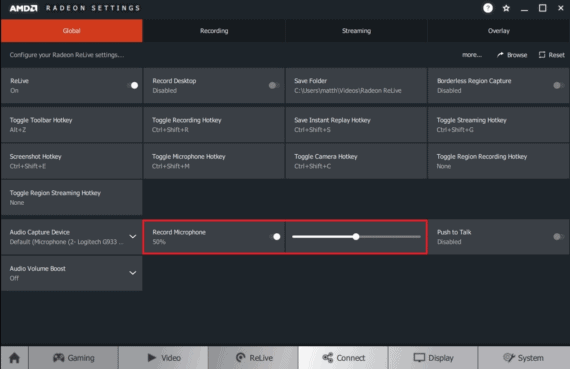Open the ReLive section
The height and width of the screenshot is (369, 570).
(253, 358)
